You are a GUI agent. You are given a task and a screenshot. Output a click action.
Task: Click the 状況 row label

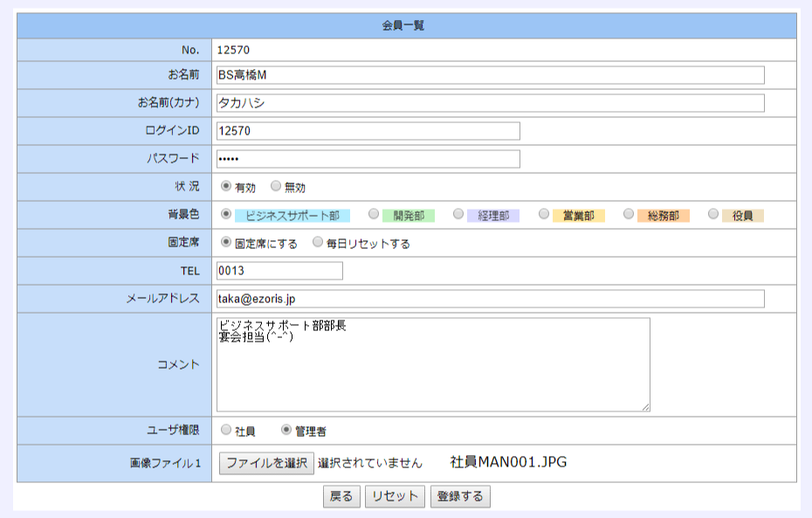[x=187, y=186]
